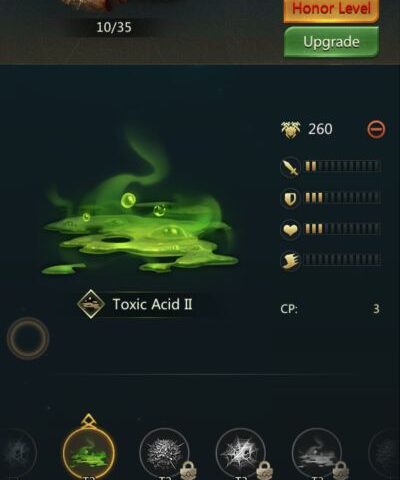Image resolution: width=400 pixels, height=480 pixels.
Task: Select the locked spiky thorn bush skill
Action: click(165, 453)
